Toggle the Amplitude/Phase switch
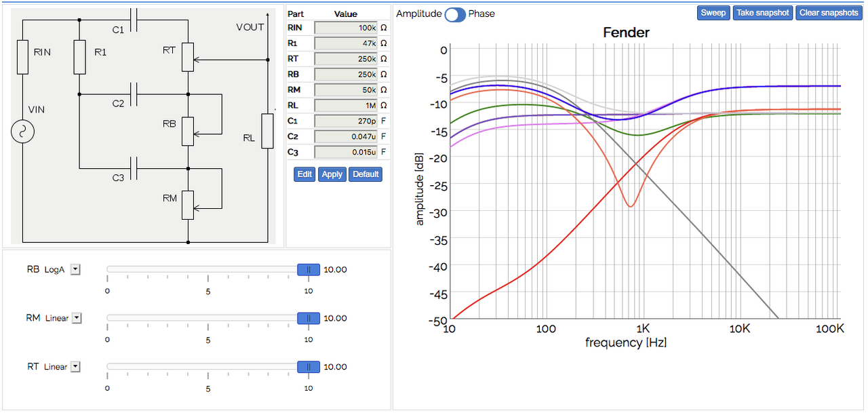This screenshot has width=868, height=413. 455,14
